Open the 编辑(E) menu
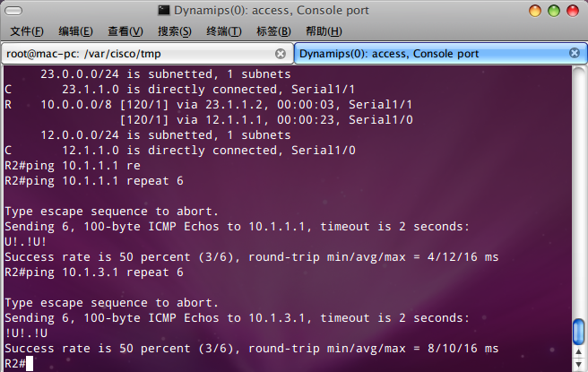Screen dimensions: 588x372 click(75, 31)
